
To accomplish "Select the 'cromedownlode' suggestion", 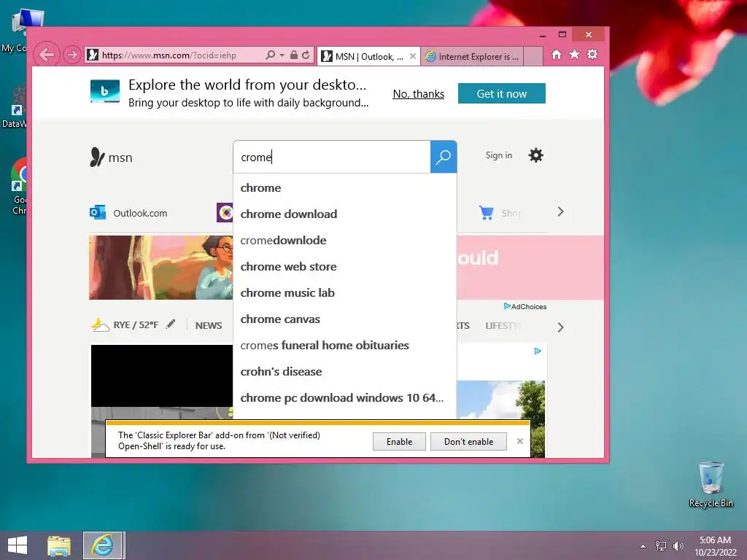I will (x=345, y=241).
